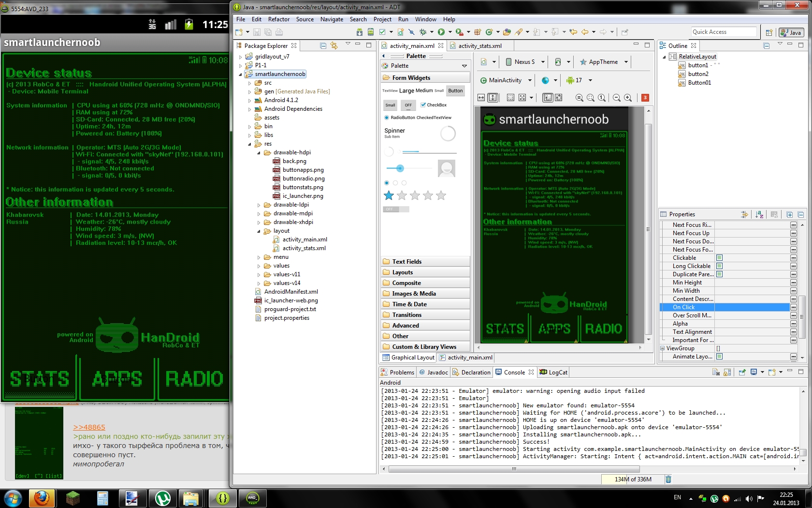
Task: Expand the drawable-ldpi folder
Action: (x=259, y=205)
